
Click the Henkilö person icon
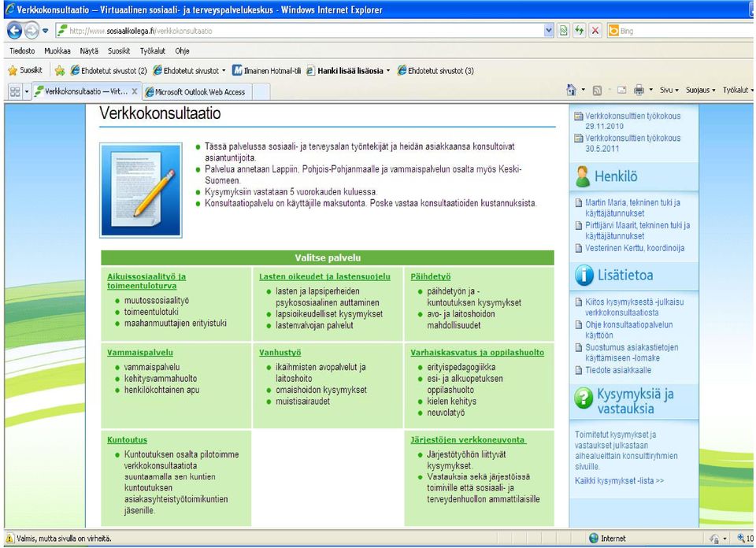(583, 176)
